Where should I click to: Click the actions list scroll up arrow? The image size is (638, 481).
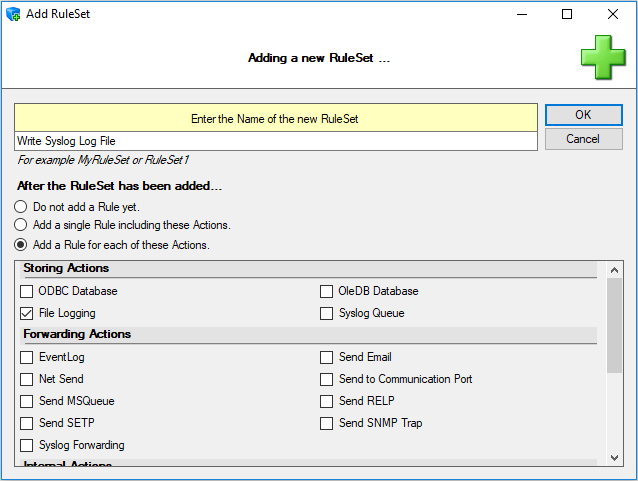click(x=614, y=270)
